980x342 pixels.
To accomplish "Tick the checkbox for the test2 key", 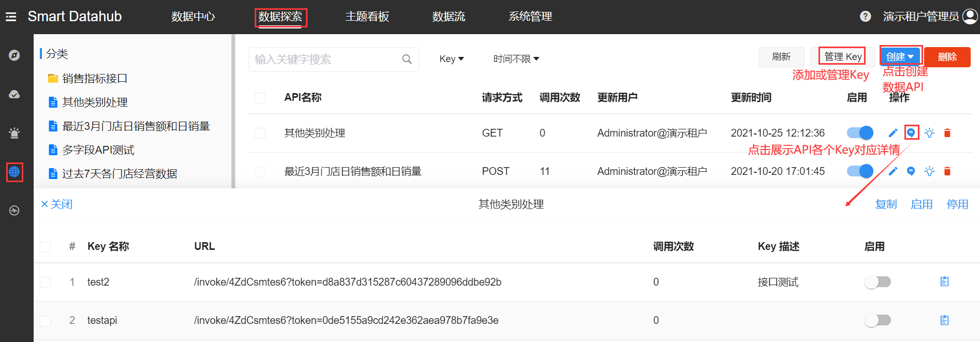I will click(x=46, y=282).
